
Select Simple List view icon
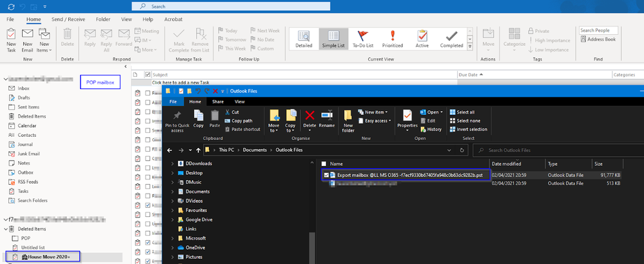click(x=333, y=39)
